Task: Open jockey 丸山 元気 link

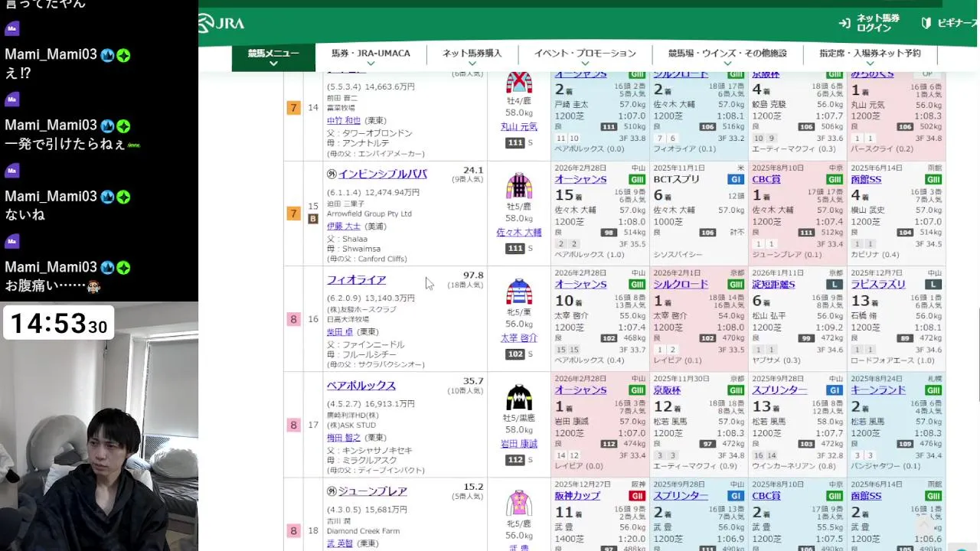Action: 519,126
